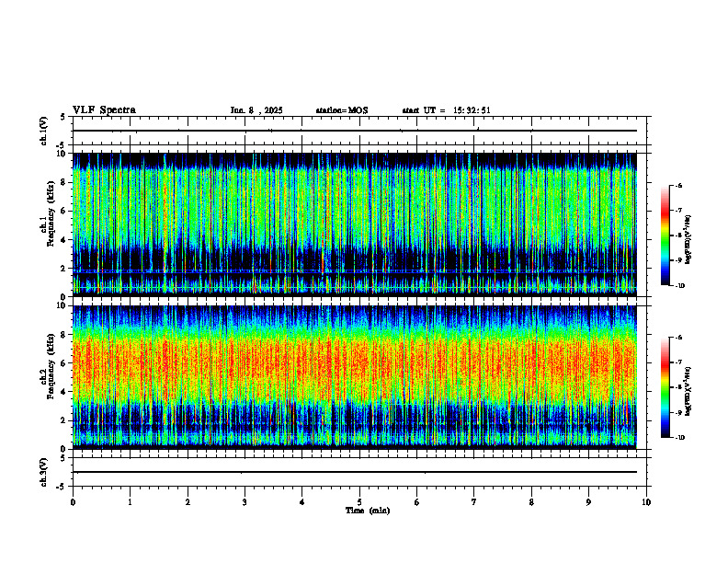Click the ch.2 "Frequency (kHz)" axis label
This screenshot has height=563, width=728.
pyautogui.click(x=51, y=366)
